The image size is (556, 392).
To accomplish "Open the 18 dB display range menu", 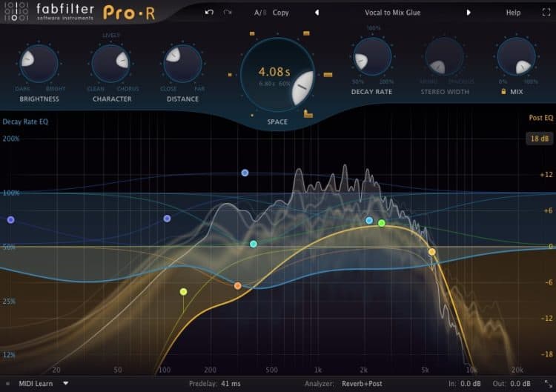I will tap(540, 139).
